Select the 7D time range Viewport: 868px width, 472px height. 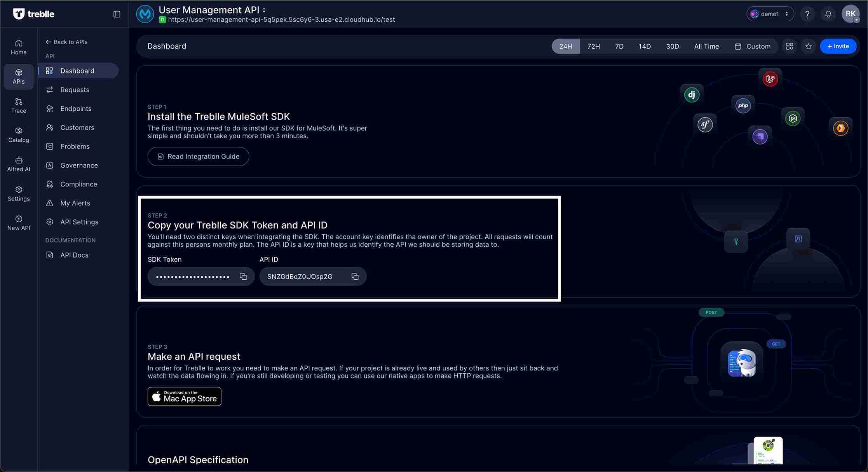(619, 46)
